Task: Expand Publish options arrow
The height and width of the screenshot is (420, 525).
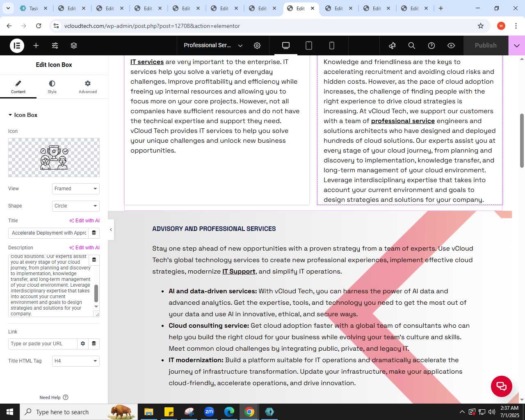Action: click(x=517, y=46)
